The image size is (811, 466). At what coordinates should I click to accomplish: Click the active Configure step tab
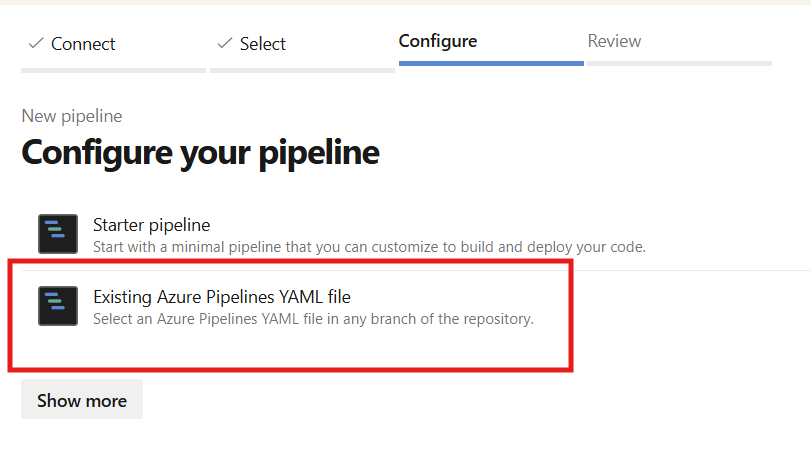coord(438,41)
